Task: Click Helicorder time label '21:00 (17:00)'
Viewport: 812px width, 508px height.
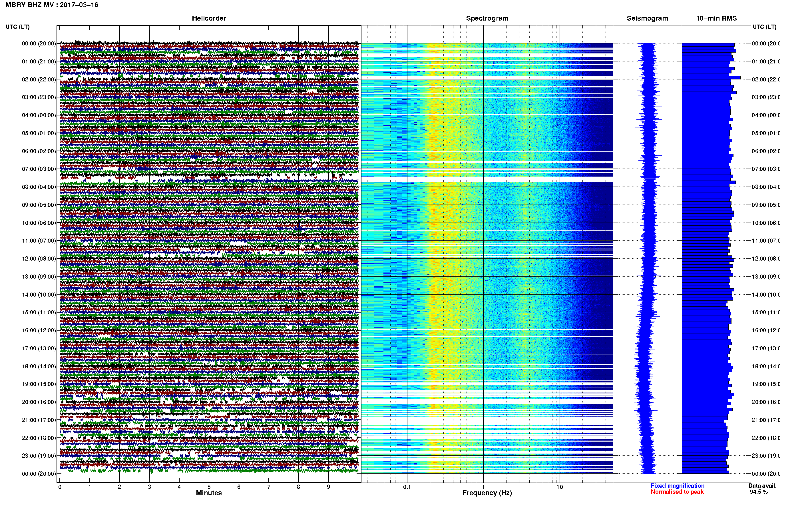Action: pyautogui.click(x=39, y=420)
